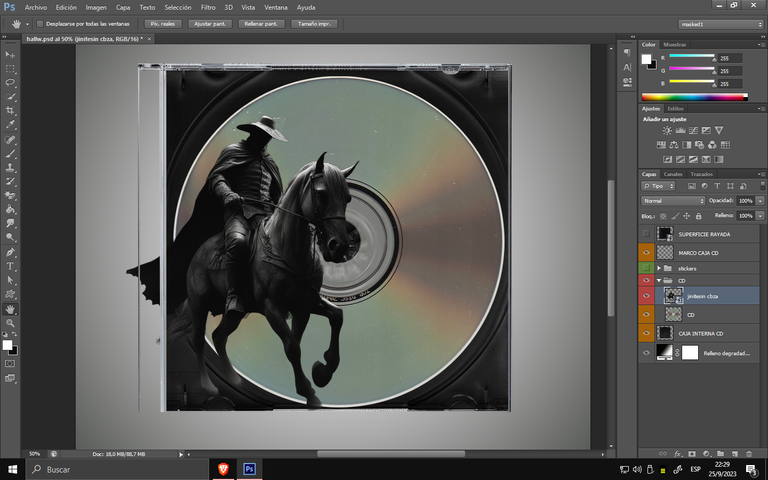Image resolution: width=768 pixels, height=480 pixels.
Task: Click the Tamaño impr. button
Action: tap(314, 24)
